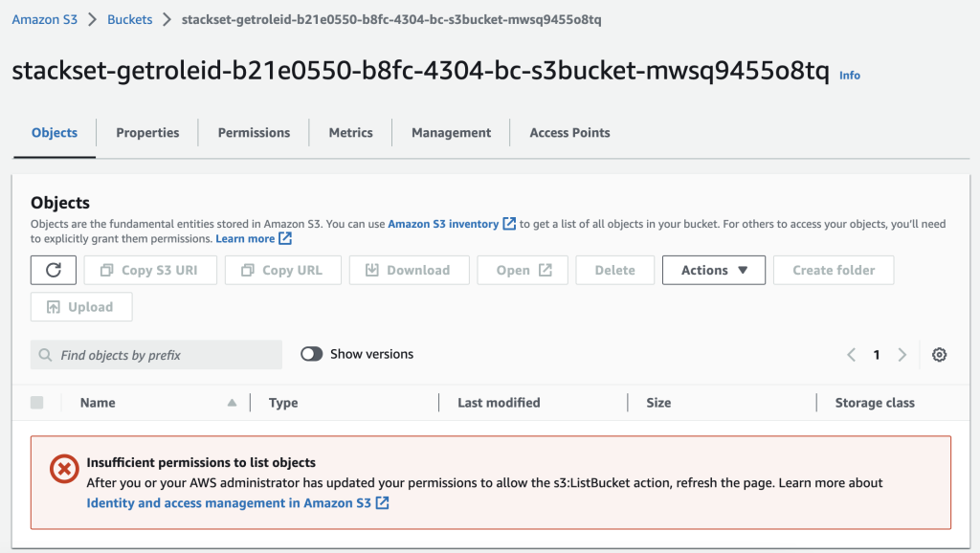Image resolution: width=980 pixels, height=553 pixels.
Task: Click the next page chevron
Action: coord(902,354)
